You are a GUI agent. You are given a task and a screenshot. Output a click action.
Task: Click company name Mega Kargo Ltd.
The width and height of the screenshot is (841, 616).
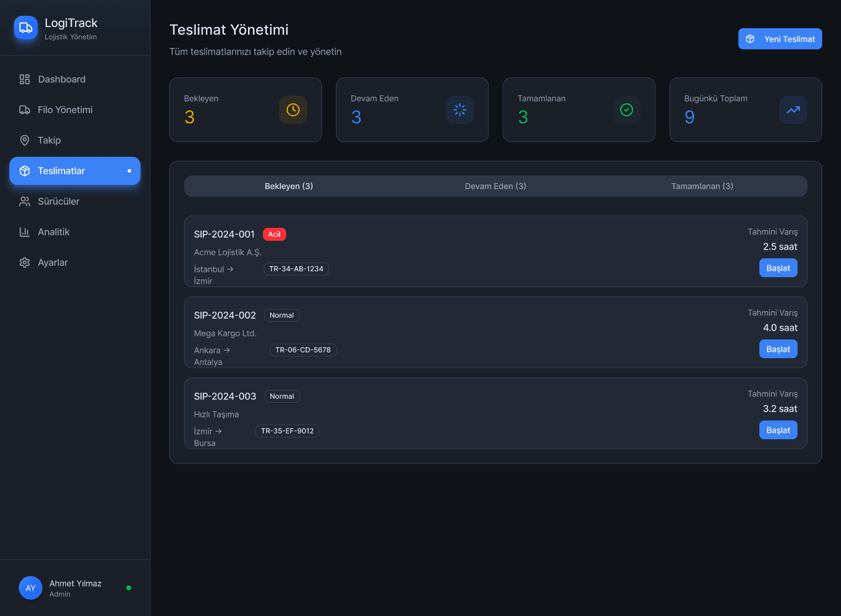[x=225, y=334]
